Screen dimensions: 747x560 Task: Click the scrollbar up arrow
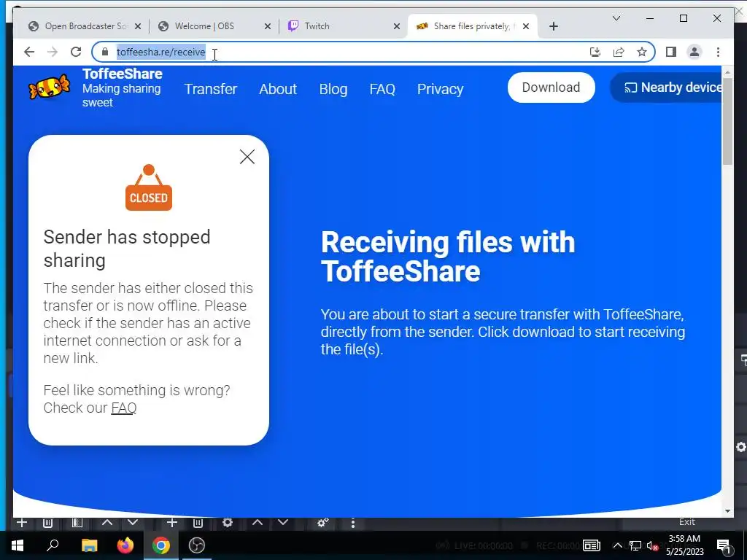pyautogui.click(x=727, y=72)
